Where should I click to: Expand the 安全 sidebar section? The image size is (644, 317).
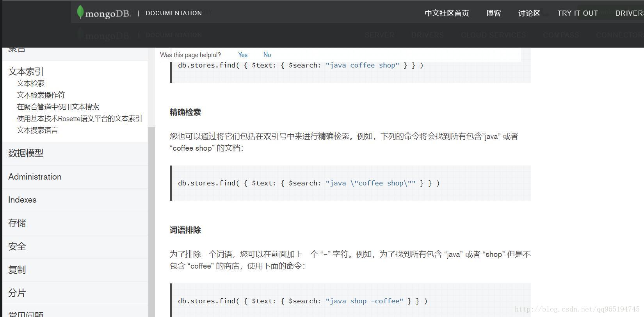pyautogui.click(x=75, y=247)
